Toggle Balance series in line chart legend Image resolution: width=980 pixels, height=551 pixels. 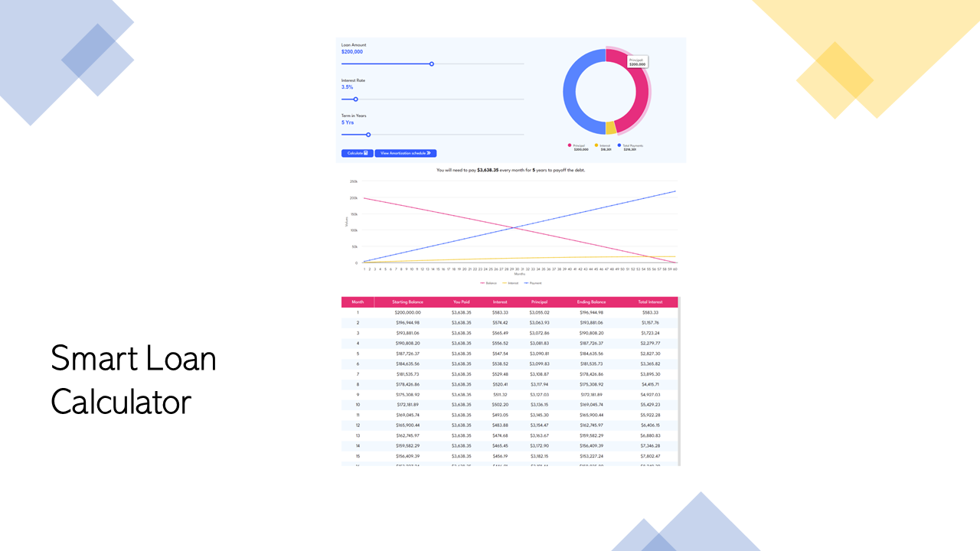pyautogui.click(x=488, y=283)
